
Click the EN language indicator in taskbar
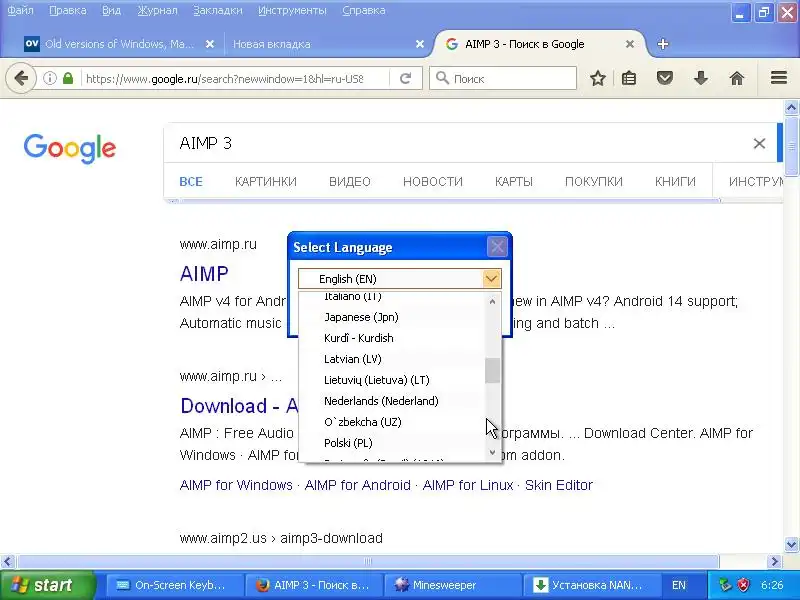click(x=679, y=585)
